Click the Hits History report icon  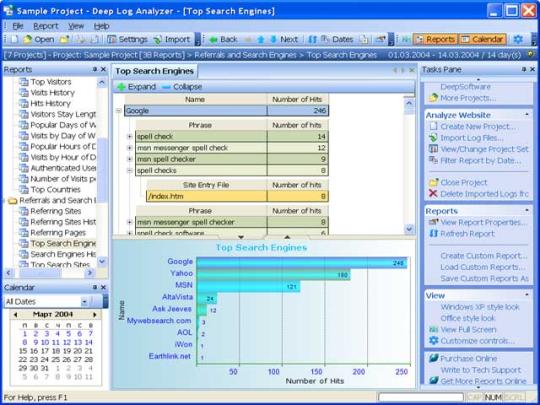tap(23, 103)
